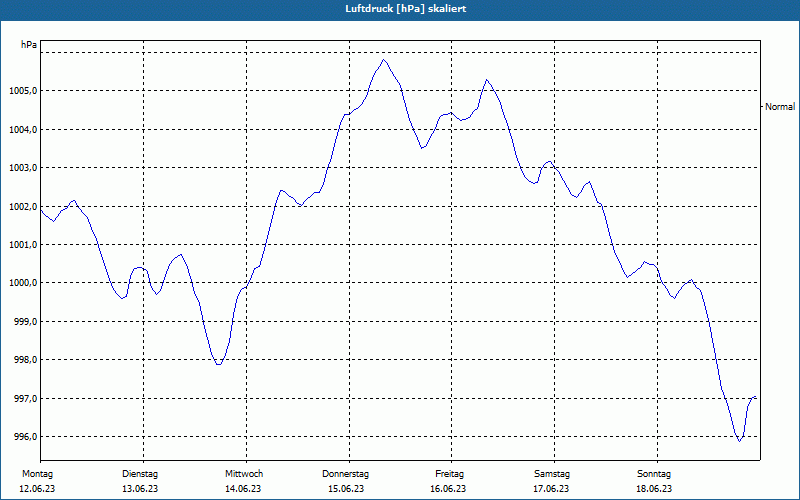This screenshot has height=500, width=800.
Task: Click the lowest pressure point on Sunday
Action: [739, 441]
